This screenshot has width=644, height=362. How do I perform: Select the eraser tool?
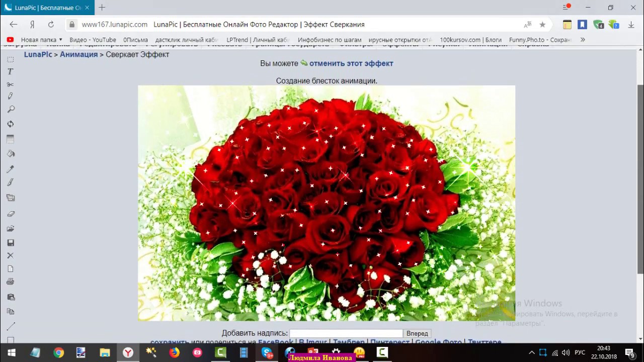pos(11,214)
